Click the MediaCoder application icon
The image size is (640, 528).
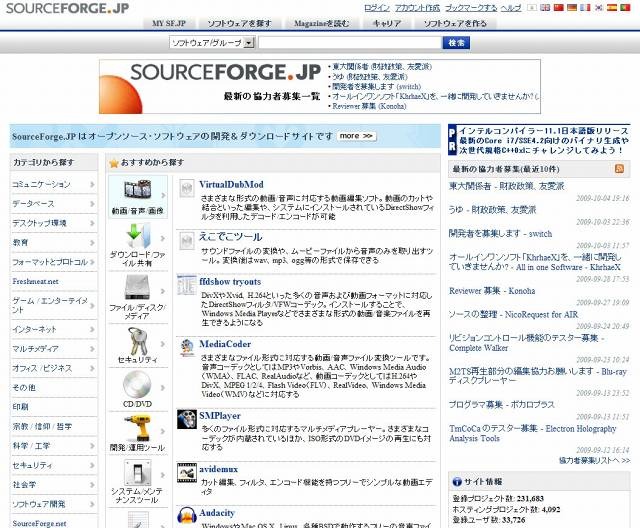[x=186, y=347]
